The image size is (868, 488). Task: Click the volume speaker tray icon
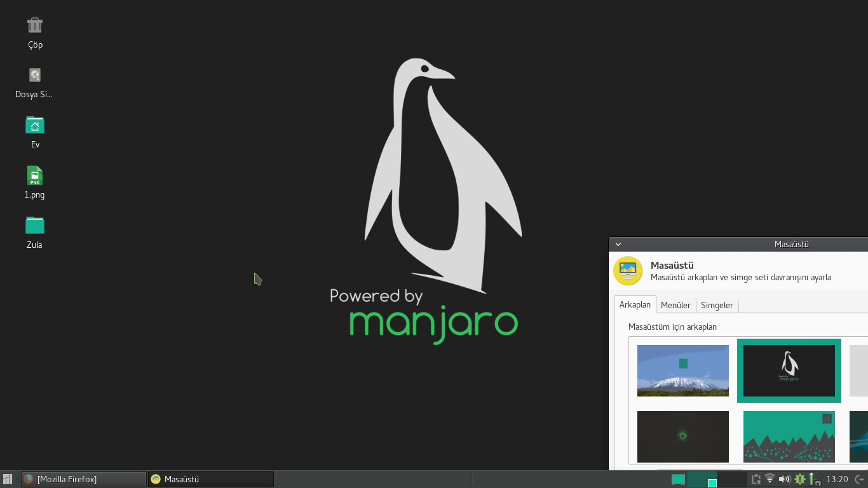785,479
